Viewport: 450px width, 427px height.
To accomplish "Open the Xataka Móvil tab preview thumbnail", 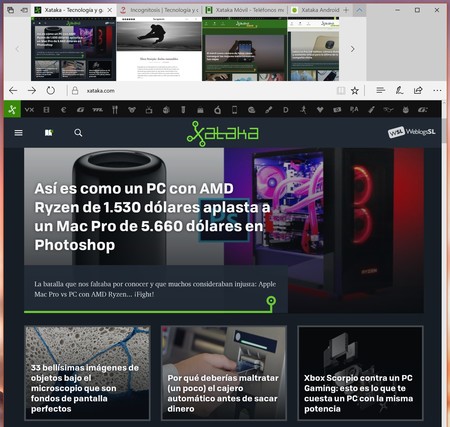I will (x=244, y=49).
